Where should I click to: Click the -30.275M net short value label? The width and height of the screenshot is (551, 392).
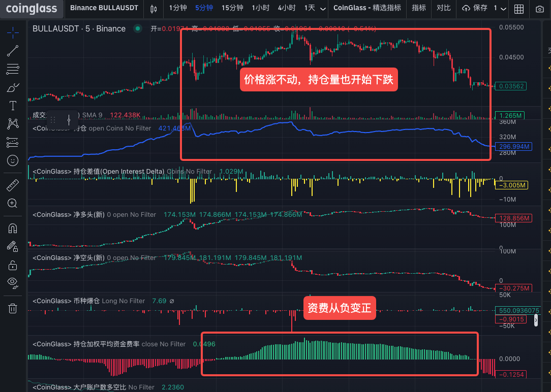coord(513,288)
